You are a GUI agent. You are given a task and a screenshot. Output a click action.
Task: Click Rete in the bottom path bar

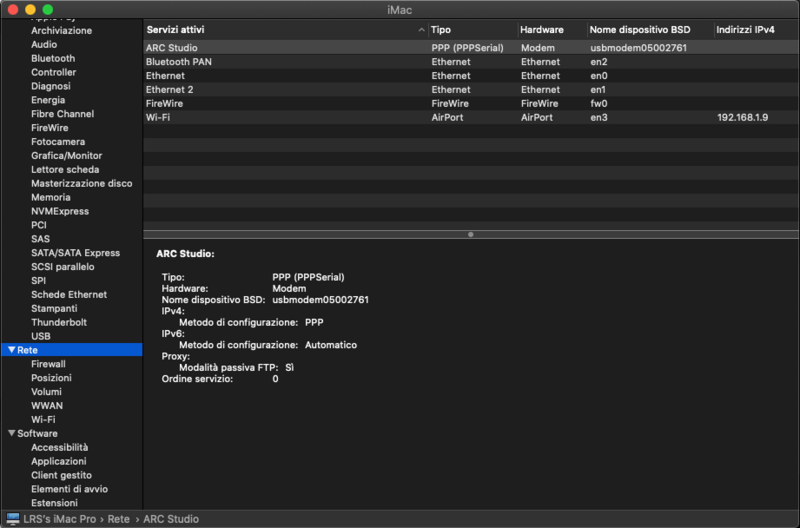point(118,519)
